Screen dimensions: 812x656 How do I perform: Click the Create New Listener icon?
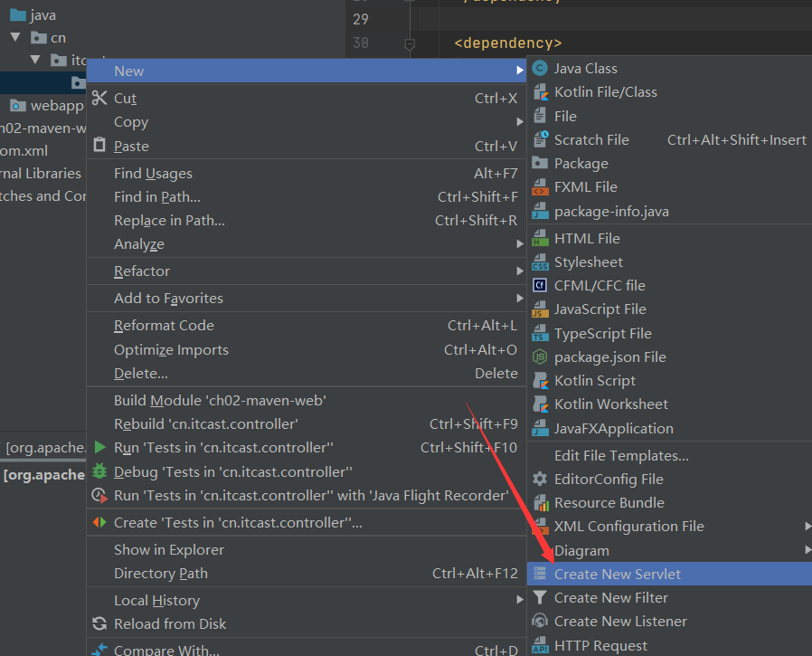point(540,621)
